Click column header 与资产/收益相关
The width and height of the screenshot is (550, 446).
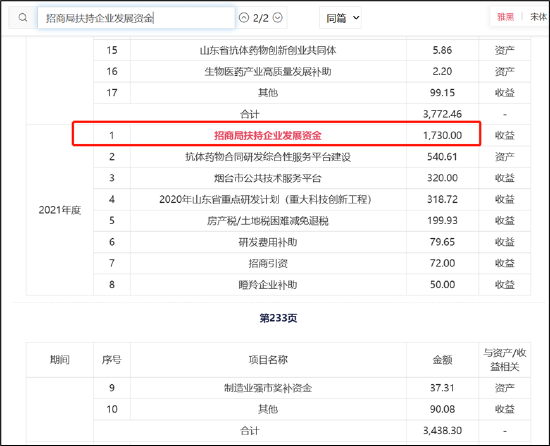(x=505, y=360)
